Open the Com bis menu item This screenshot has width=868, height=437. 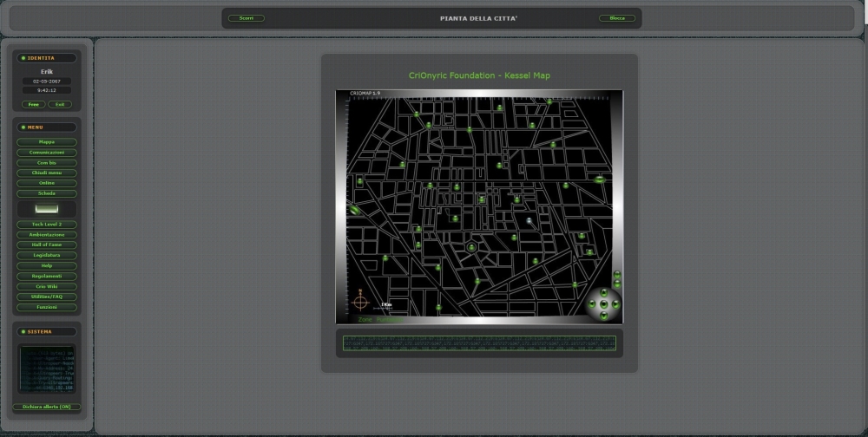coord(47,163)
